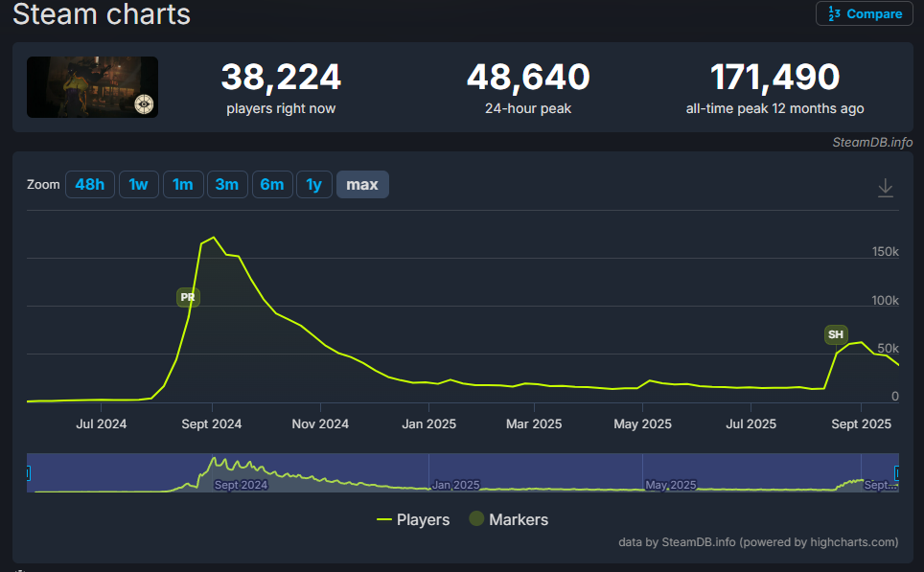Set zoom to 1w
The image size is (924, 572).
coord(138,184)
